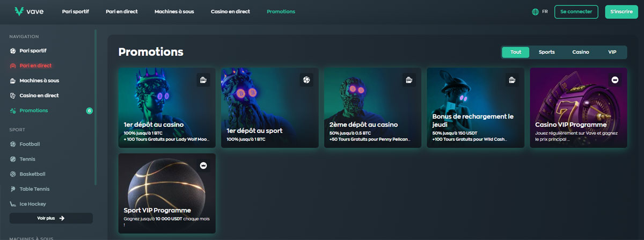The width and height of the screenshot is (644, 240).
Task: Open Casino en direct in top navigation
Action: point(230,11)
